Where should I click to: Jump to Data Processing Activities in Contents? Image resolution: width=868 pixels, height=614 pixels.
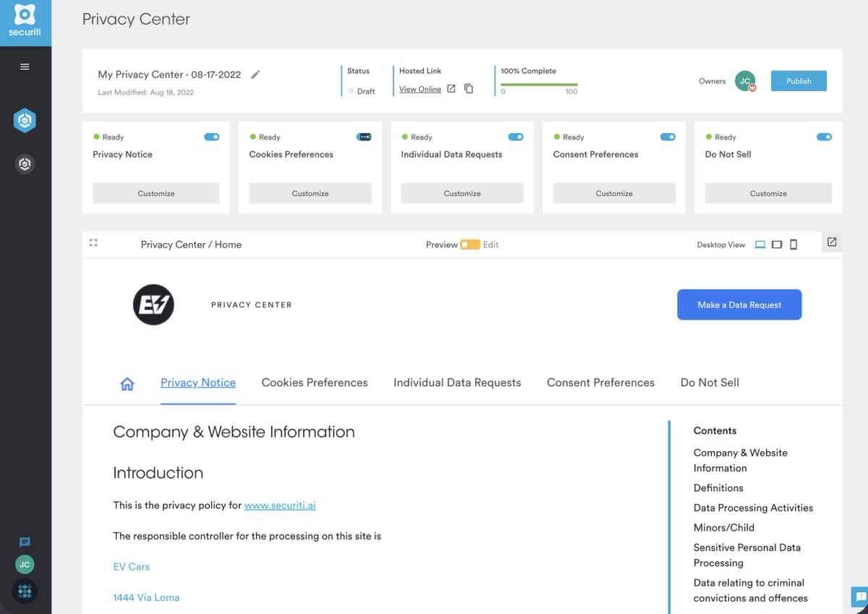point(753,508)
